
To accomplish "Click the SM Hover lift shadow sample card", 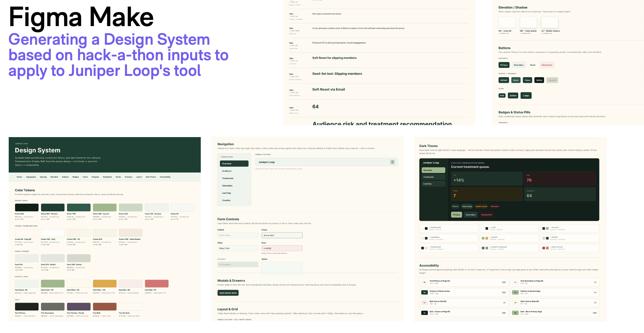I will (x=507, y=22).
